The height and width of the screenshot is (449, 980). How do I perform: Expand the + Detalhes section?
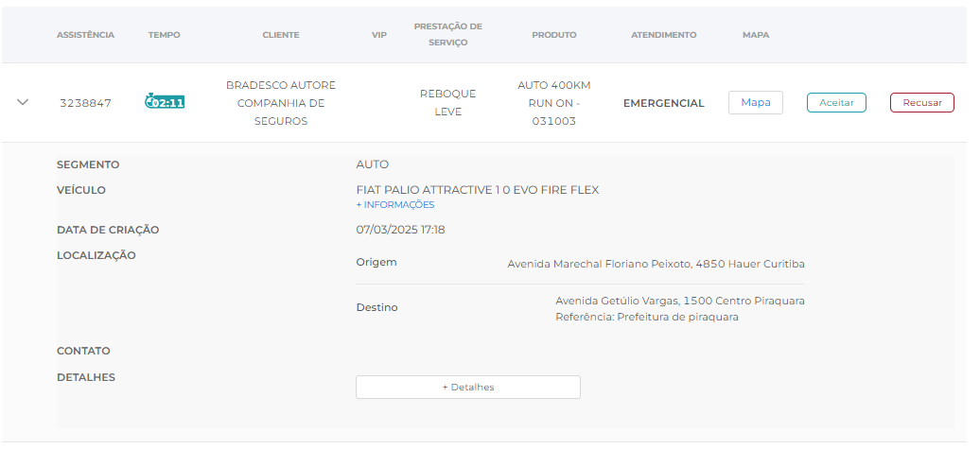point(467,387)
